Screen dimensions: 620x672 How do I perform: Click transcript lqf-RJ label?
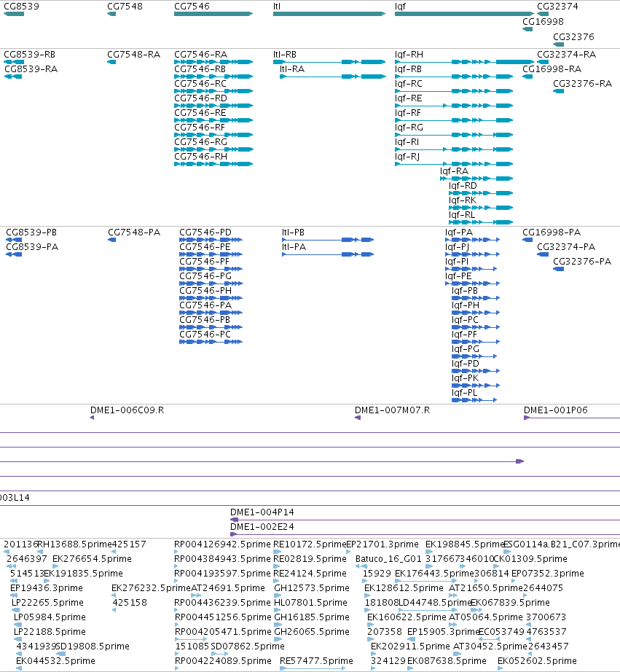tap(407, 157)
